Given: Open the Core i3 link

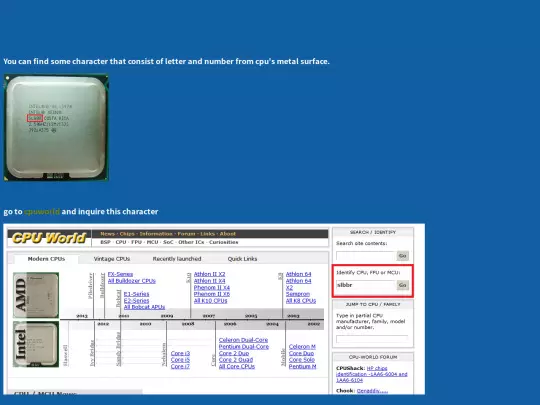Looking at the screenshot, I should [x=180, y=353].
